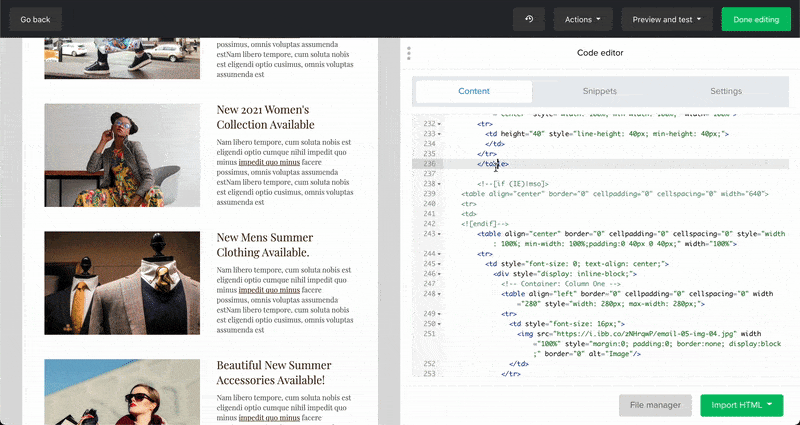The width and height of the screenshot is (800, 425).
Task: Collapse code fold arrow at line 243
Action: [439, 234]
